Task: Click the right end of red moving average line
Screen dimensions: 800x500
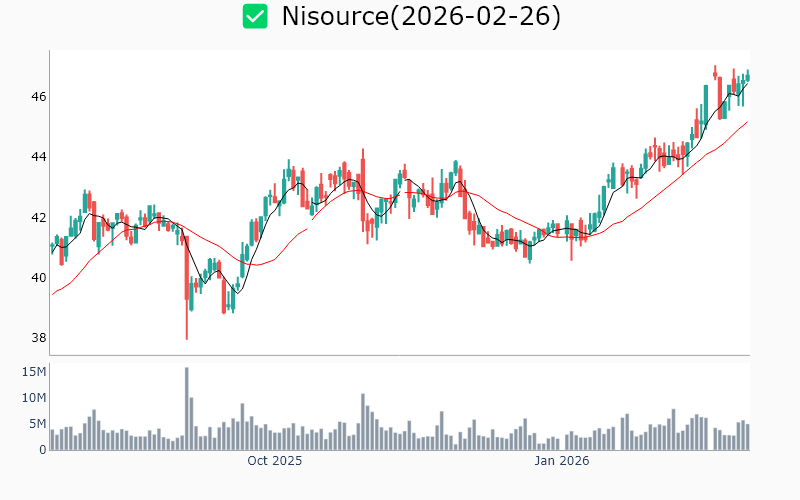Action: 747,122
